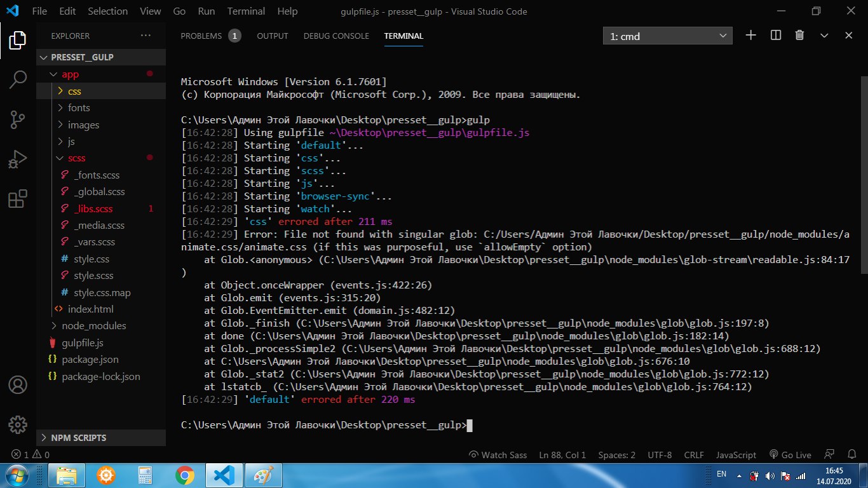Kill terminal with trash icon
The height and width of the screenshot is (488, 868).
pyautogui.click(x=800, y=36)
